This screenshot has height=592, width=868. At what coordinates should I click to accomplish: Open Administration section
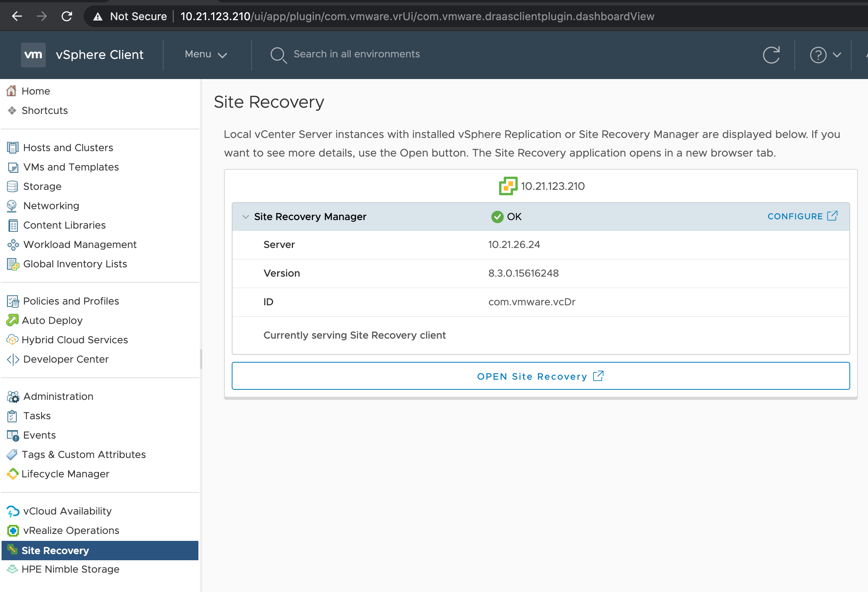[x=58, y=396]
